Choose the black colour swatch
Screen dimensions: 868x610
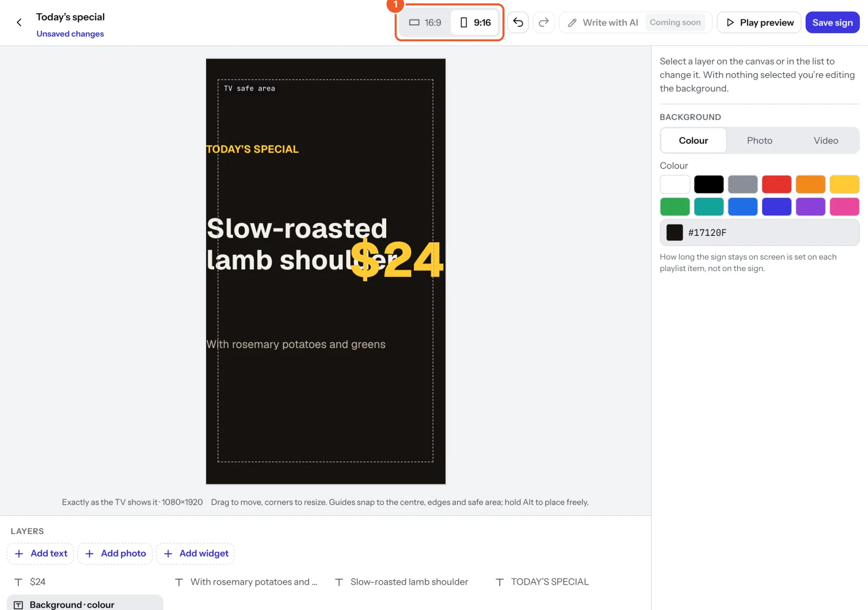pyautogui.click(x=709, y=184)
